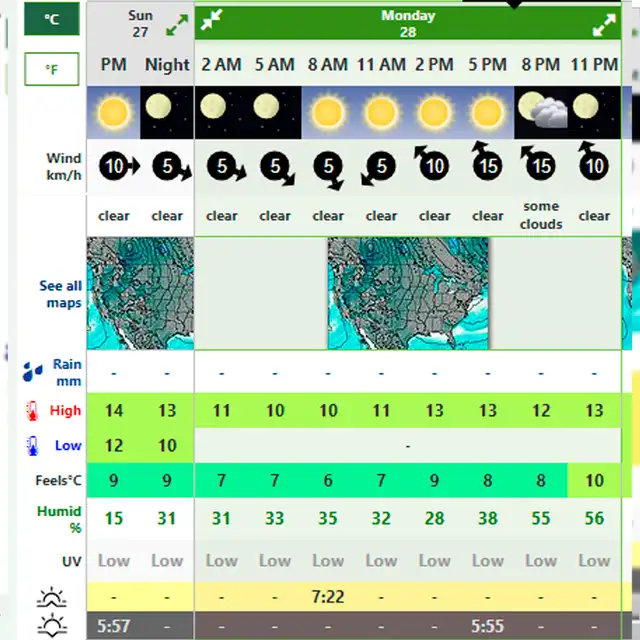Open the Monday 8 AM weather map thumbnail
This screenshot has height=640, width=640.
[x=408, y=293]
